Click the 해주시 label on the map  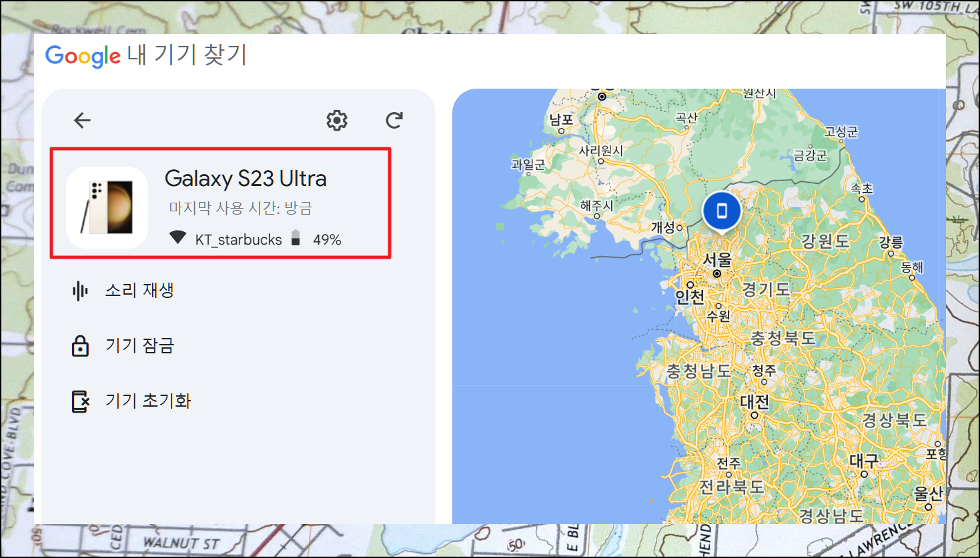pyautogui.click(x=596, y=206)
